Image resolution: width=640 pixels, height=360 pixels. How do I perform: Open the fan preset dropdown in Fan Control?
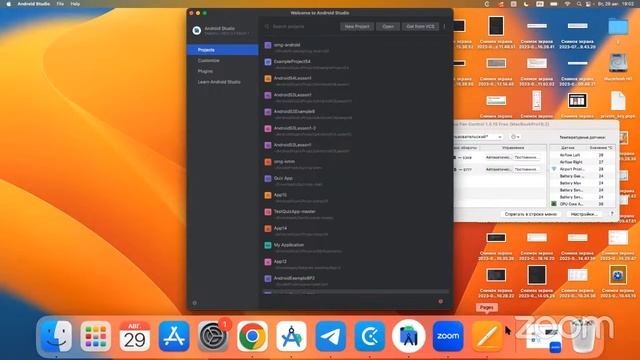(478, 137)
